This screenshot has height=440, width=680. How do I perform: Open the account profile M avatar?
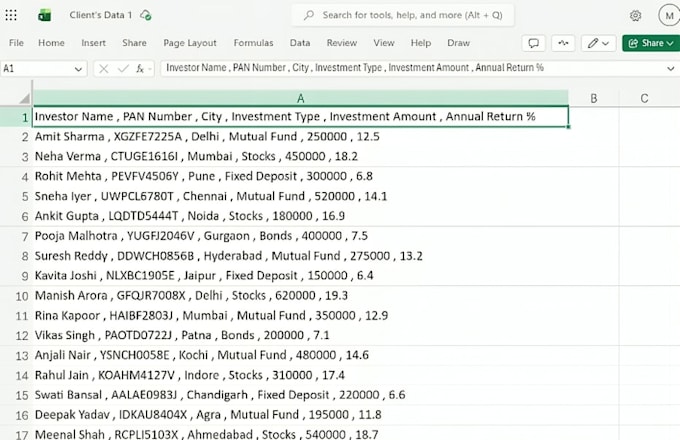tap(669, 16)
